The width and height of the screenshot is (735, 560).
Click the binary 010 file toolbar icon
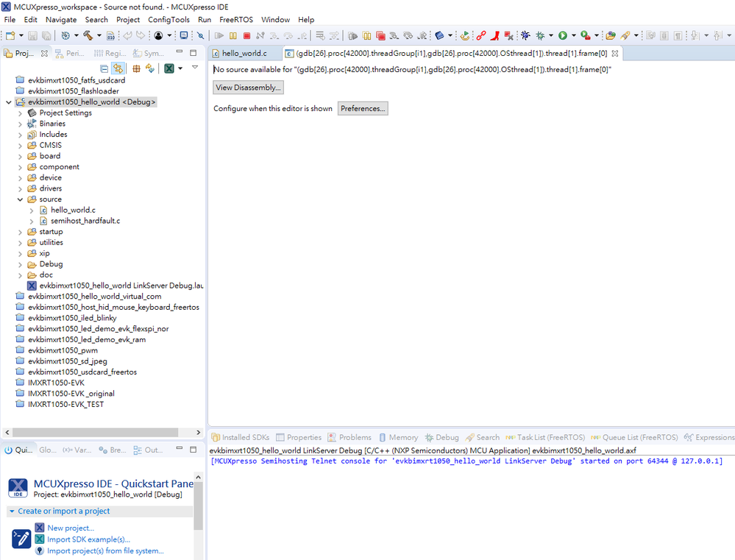[x=110, y=35]
